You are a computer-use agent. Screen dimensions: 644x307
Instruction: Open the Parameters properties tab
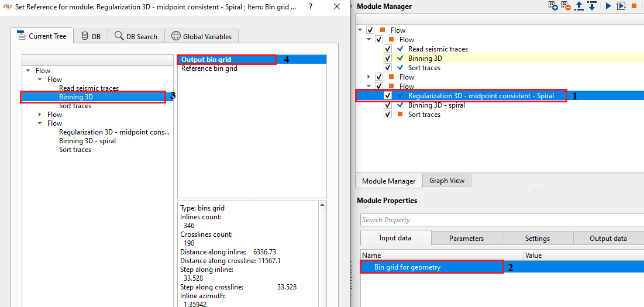(x=467, y=239)
